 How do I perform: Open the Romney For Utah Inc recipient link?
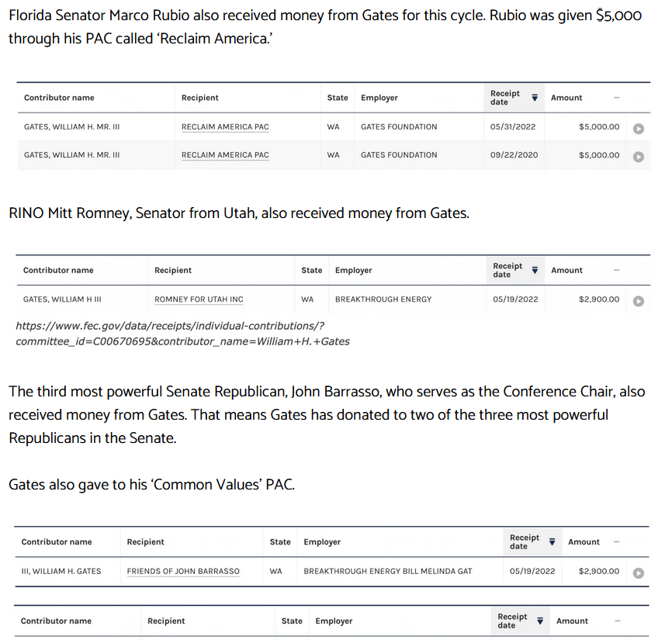[x=199, y=299]
